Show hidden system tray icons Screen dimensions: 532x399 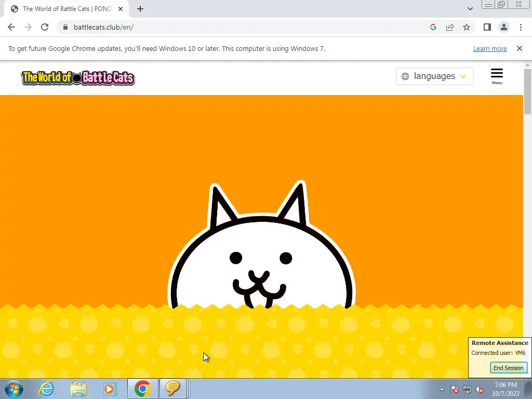tap(442, 389)
